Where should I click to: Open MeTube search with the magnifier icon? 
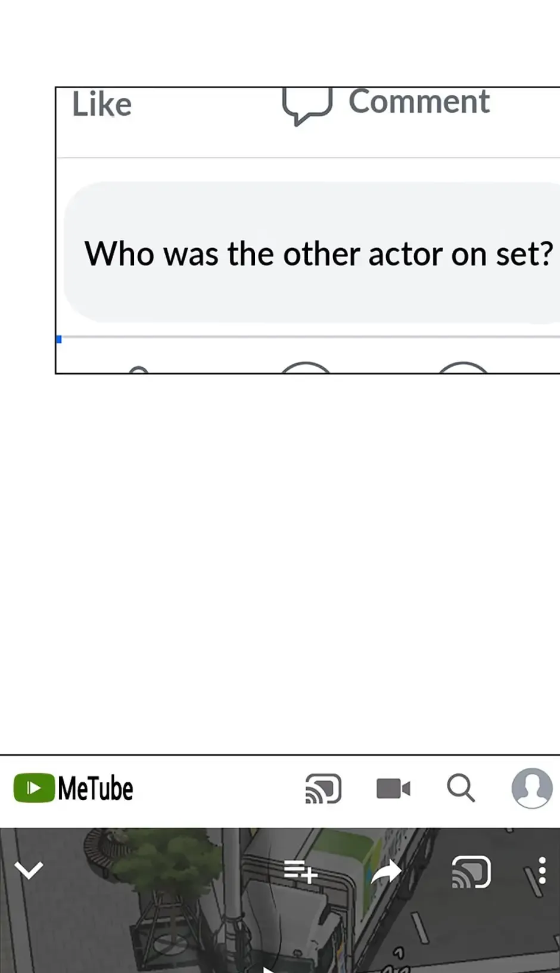pyautogui.click(x=461, y=789)
